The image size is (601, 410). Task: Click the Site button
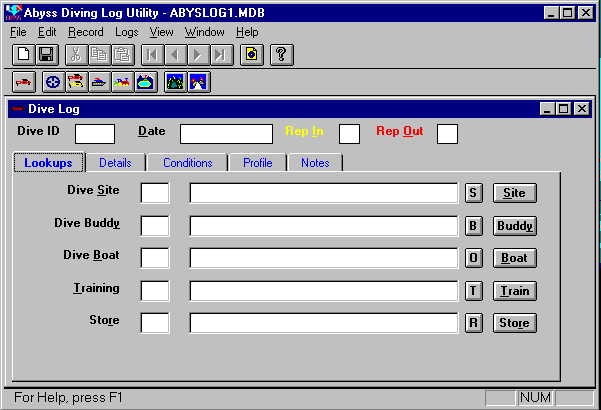coord(514,193)
